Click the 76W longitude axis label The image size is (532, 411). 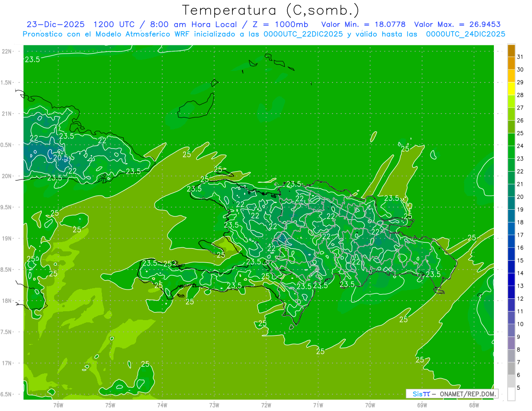(x=58, y=405)
